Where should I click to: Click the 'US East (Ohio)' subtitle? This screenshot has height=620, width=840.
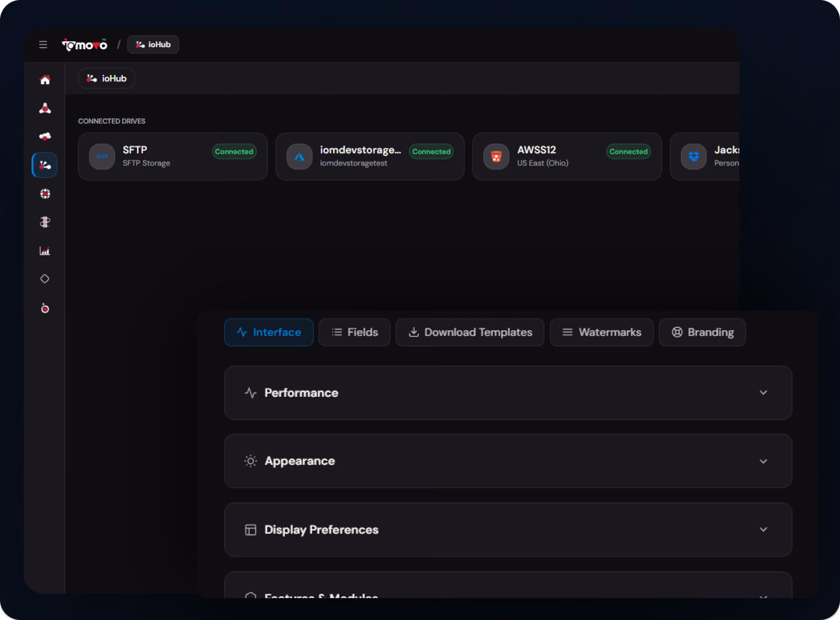click(x=542, y=163)
